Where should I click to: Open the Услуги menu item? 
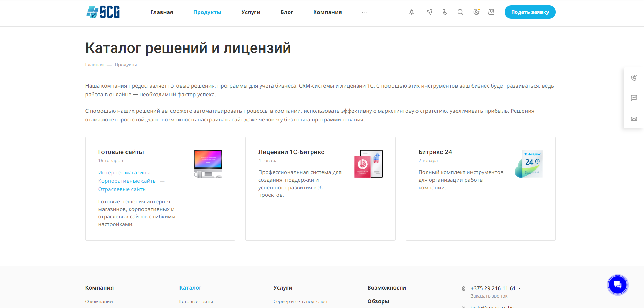[x=251, y=12]
